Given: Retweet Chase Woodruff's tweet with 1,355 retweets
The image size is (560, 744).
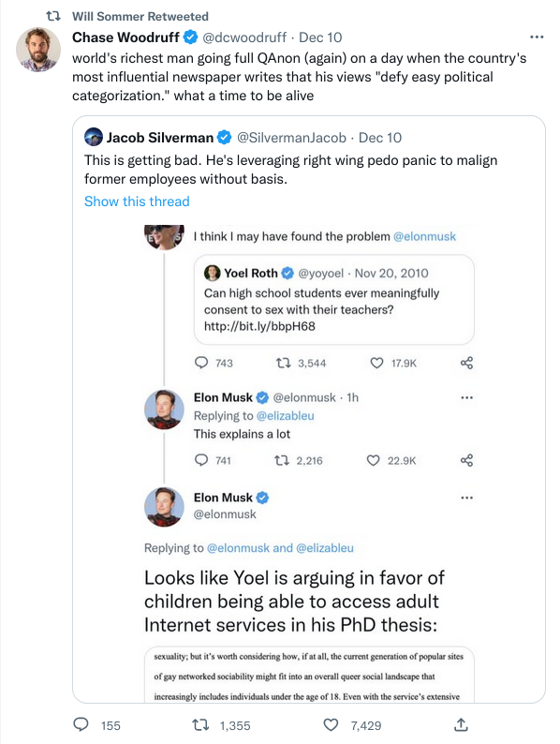Looking at the screenshot, I should tap(199, 724).
